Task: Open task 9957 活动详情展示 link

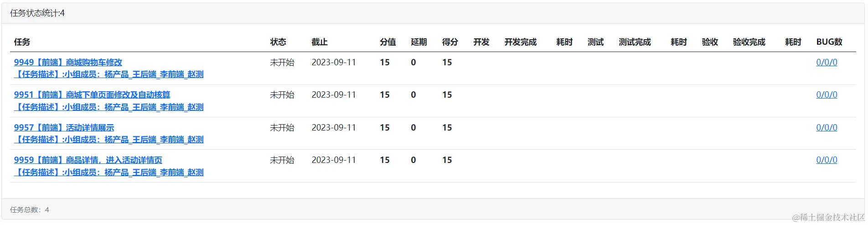Action: [x=64, y=127]
